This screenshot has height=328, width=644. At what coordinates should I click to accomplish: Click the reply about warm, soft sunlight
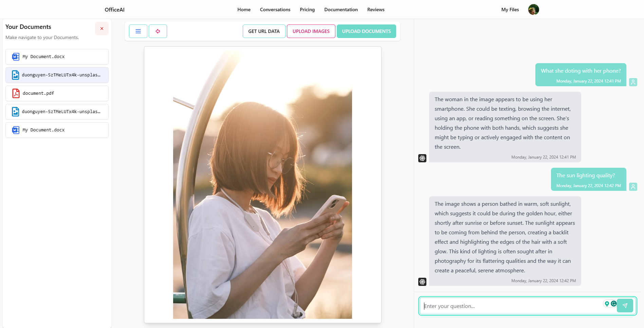[505, 241]
